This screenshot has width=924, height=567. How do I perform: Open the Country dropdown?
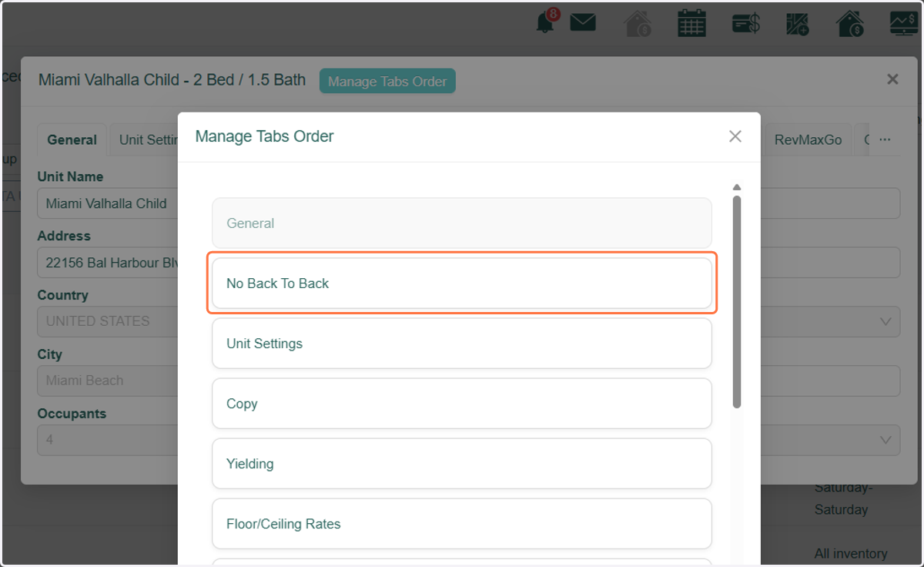coord(108,321)
